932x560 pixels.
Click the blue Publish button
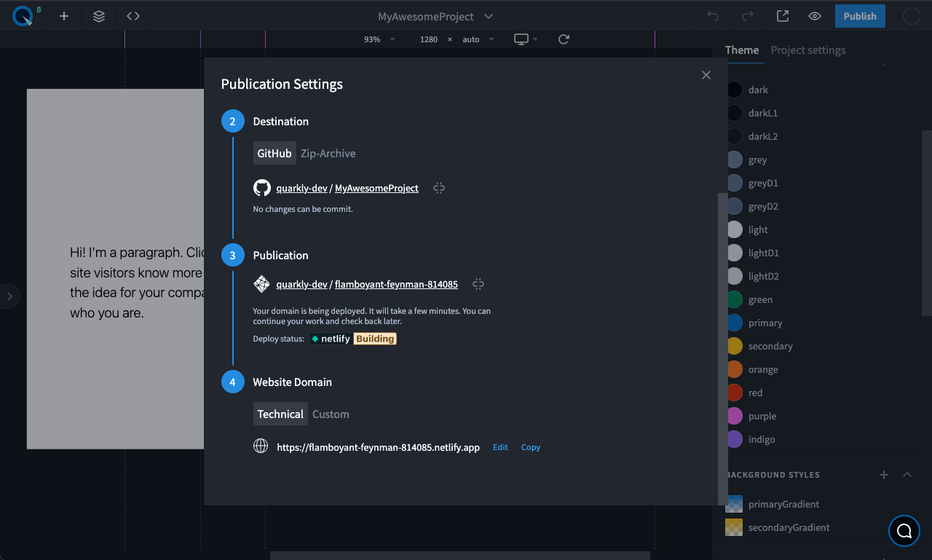point(860,16)
